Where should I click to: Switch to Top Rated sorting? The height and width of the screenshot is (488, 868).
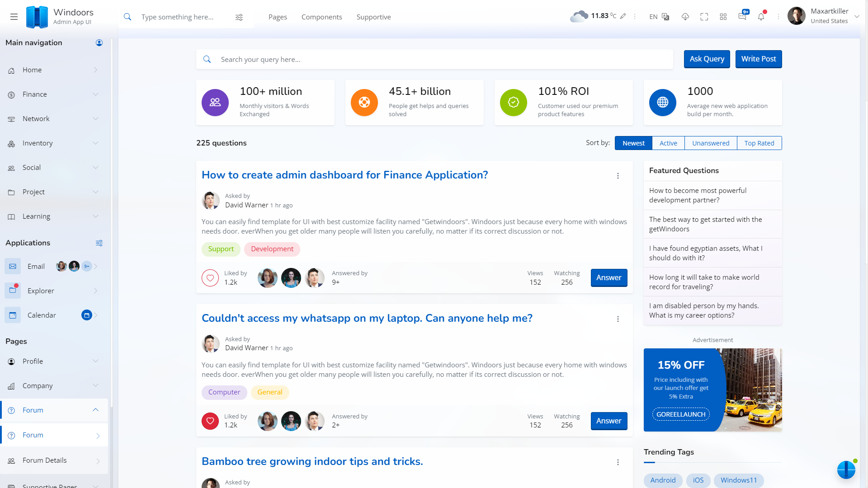(759, 143)
